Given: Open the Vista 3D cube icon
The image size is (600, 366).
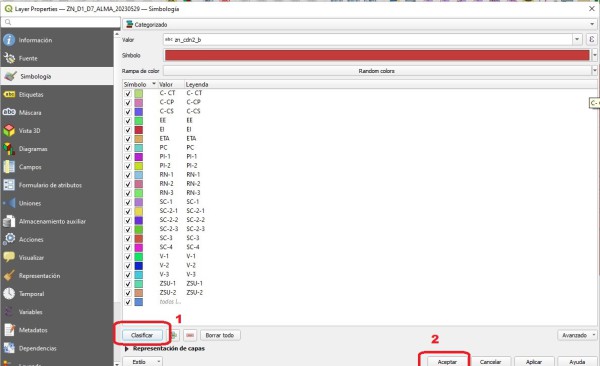Looking at the screenshot, I should 9,131.
